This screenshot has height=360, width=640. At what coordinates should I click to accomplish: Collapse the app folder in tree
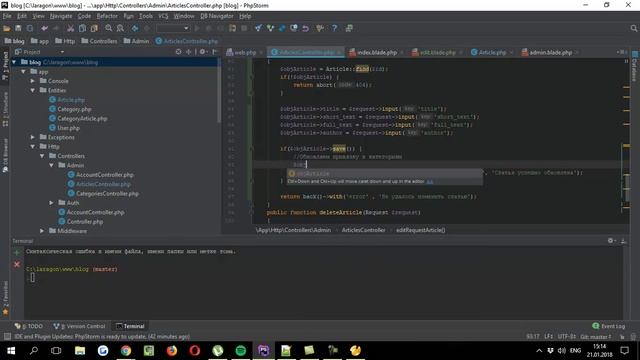24,71
